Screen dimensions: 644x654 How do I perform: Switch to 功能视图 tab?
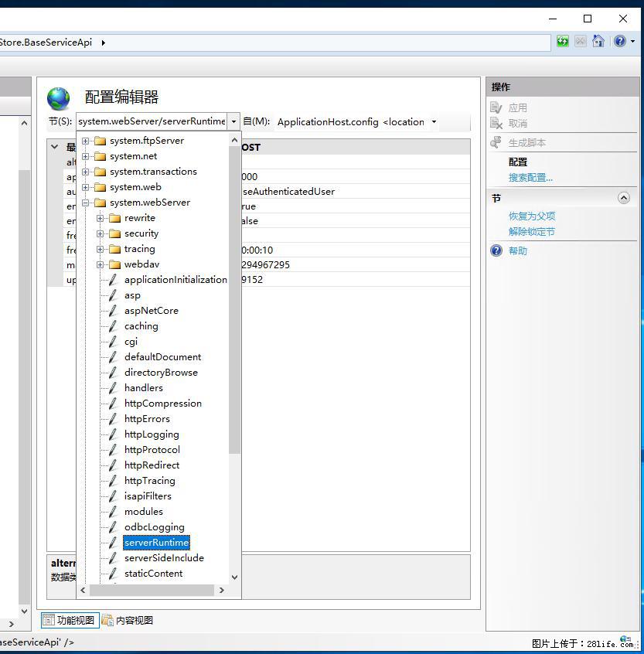pos(70,620)
